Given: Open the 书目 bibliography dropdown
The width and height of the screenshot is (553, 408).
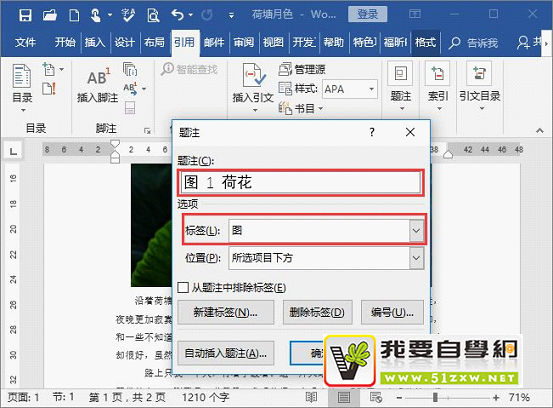Looking at the screenshot, I should (x=300, y=108).
